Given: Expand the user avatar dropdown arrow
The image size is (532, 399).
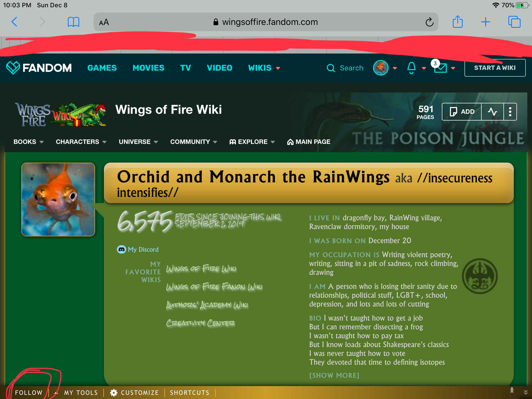Looking at the screenshot, I should [395, 68].
